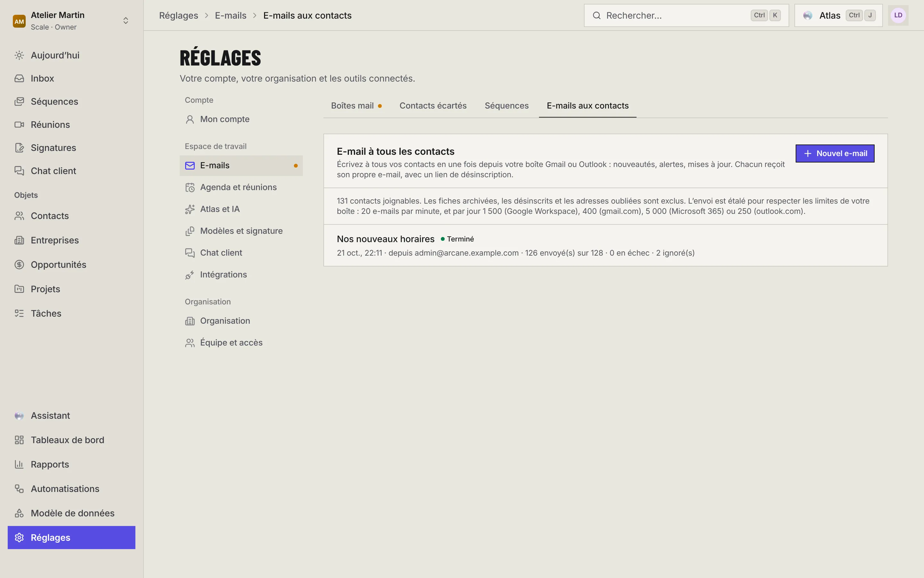This screenshot has width=924, height=578.
Task: Click the Rapports bar chart icon
Action: click(19, 464)
